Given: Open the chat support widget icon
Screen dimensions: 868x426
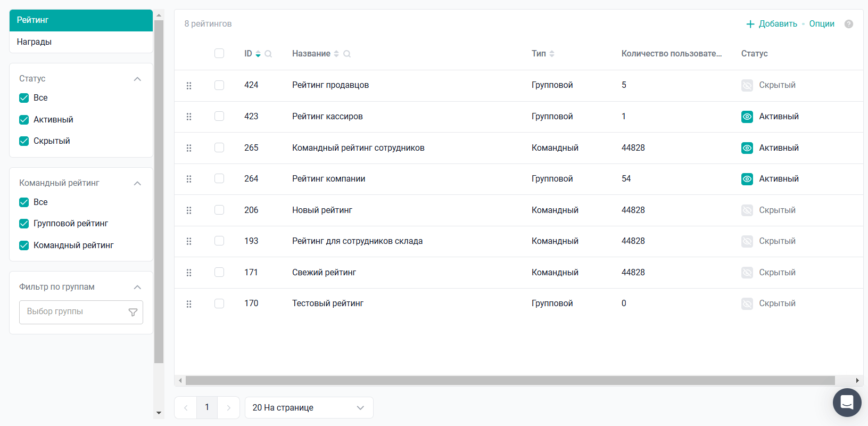Looking at the screenshot, I should coord(847,403).
